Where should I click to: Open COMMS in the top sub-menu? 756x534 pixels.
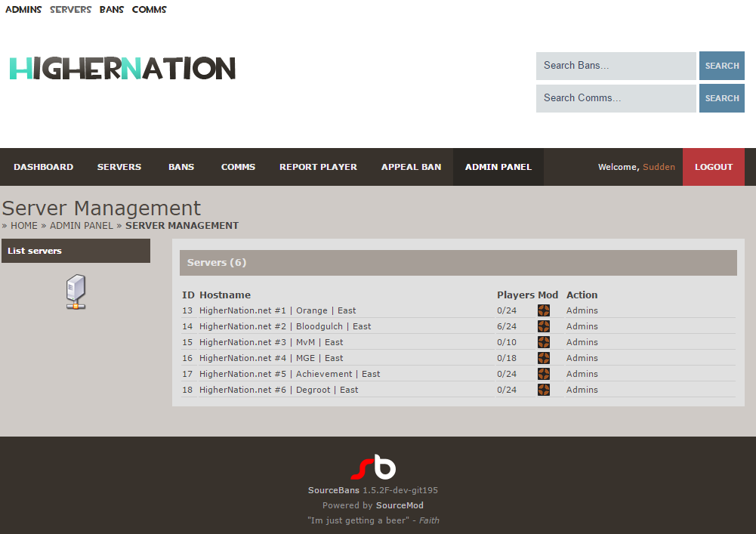pyautogui.click(x=149, y=10)
